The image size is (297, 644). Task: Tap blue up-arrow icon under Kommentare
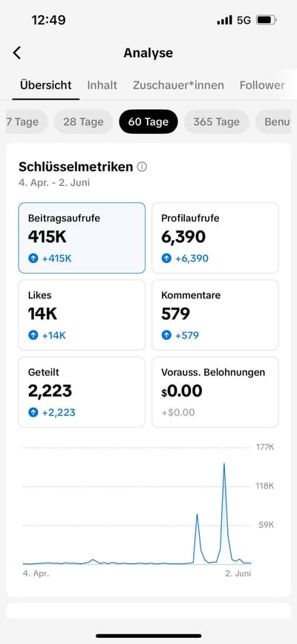(x=166, y=335)
